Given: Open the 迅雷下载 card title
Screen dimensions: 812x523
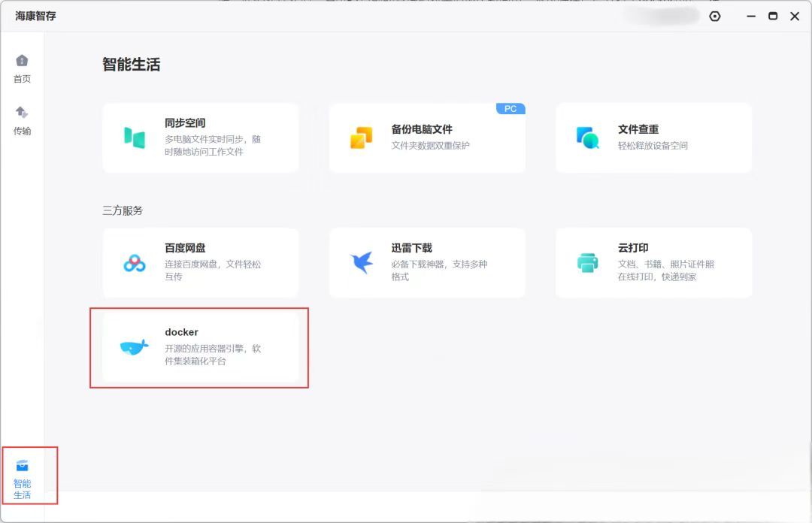Looking at the screenshot, I should pyautogui.click(x=412, y=248).
